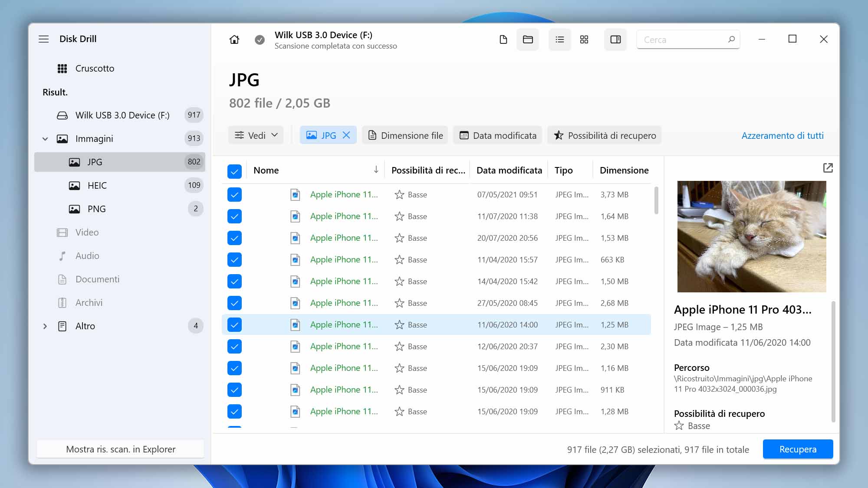Screen dimensions: 868x488
Task: Click Azzeramento di tutti link
Action: (x=783, y=135)
